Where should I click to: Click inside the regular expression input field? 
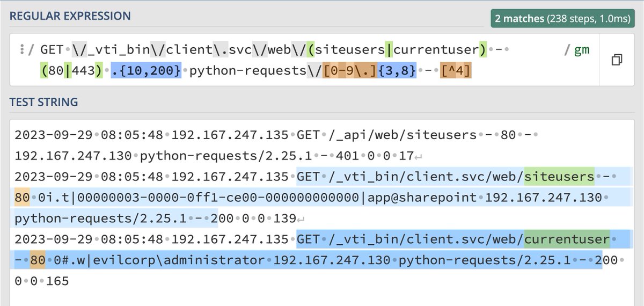click(x=303, y=60)
